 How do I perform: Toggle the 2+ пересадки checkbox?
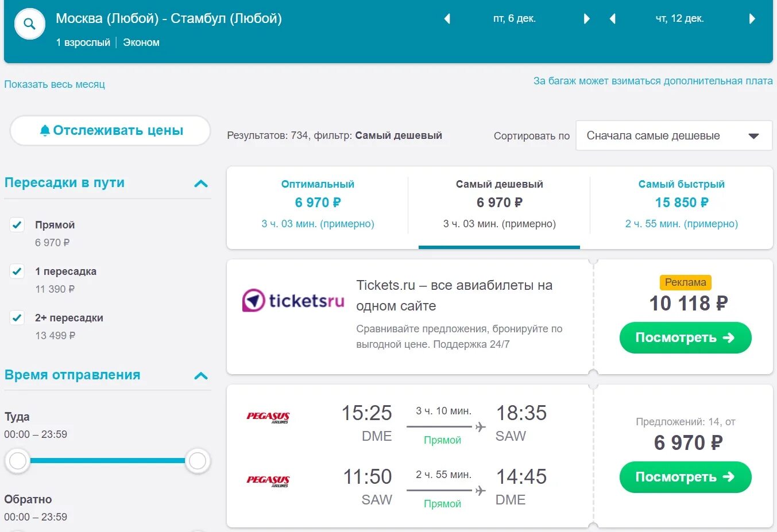pyautogui.click(x=17, y=317)
